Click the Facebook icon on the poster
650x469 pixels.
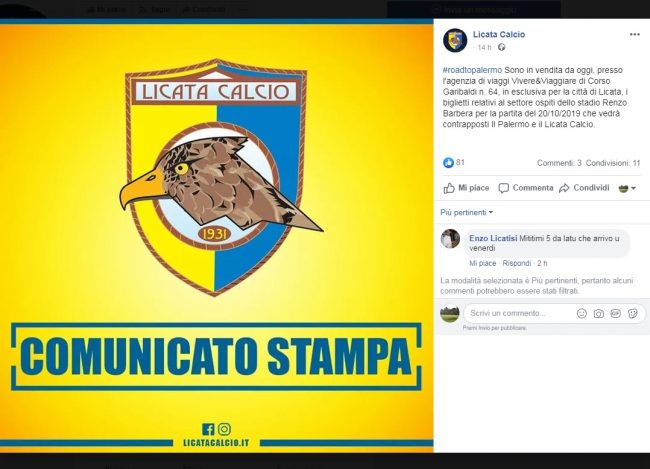(208, 429)
